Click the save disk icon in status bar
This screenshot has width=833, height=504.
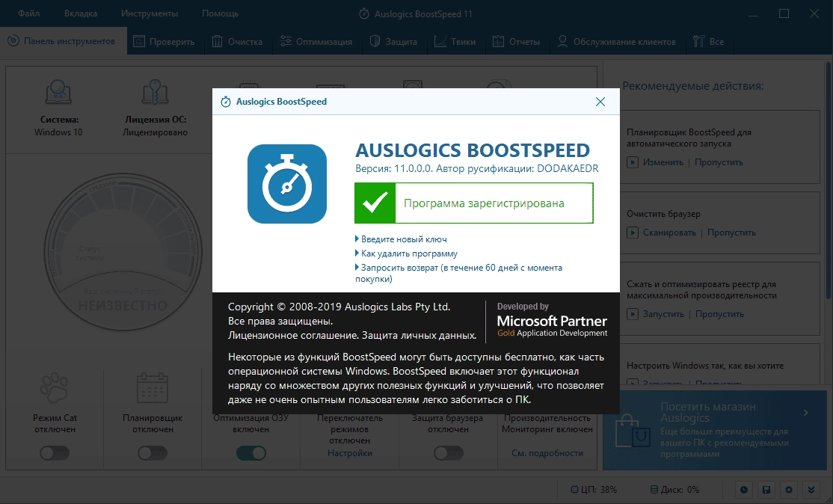pos(766,490)
